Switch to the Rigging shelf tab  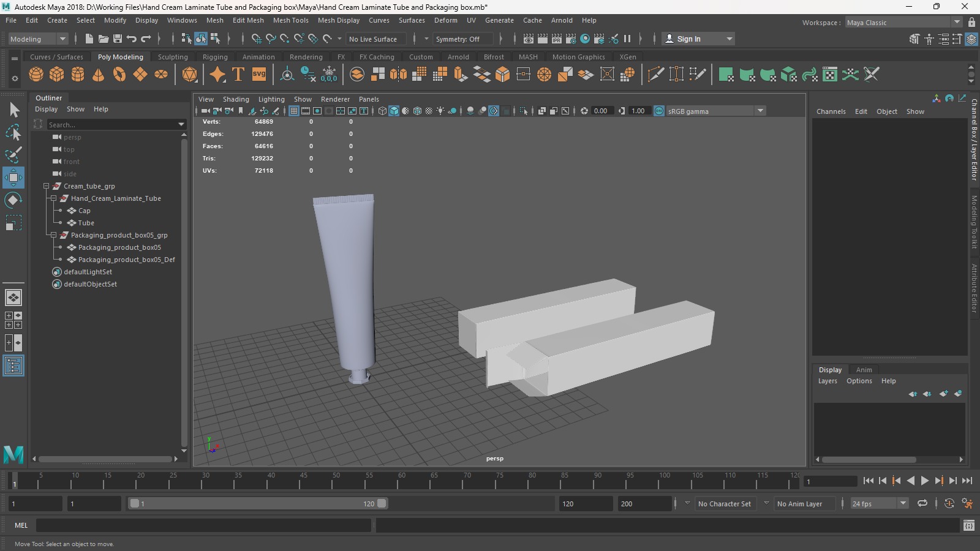[x=215, y=57]
